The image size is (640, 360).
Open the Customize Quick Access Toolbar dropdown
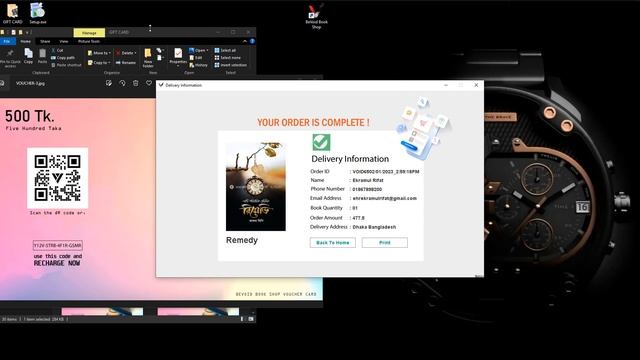28,32
